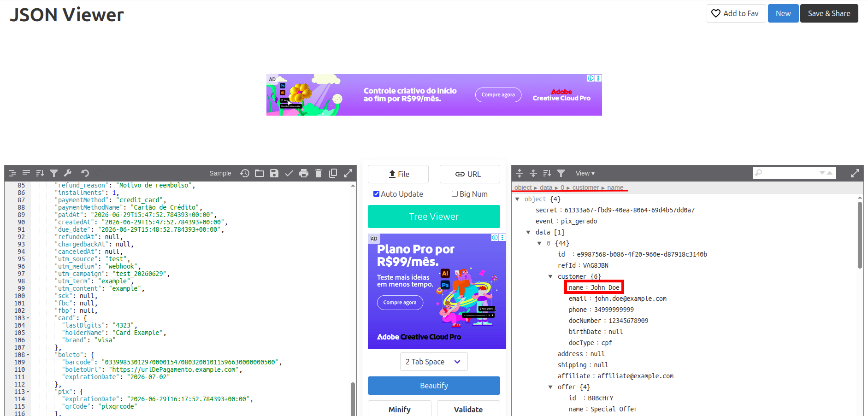Click 'data' in the tree breadcrumb path

[546, 187]
